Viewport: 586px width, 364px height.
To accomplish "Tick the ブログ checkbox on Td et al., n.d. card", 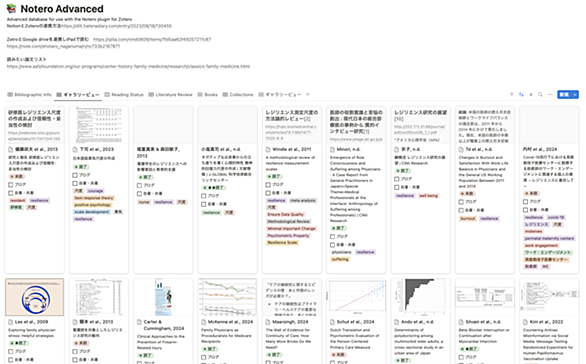I will 461,202.
